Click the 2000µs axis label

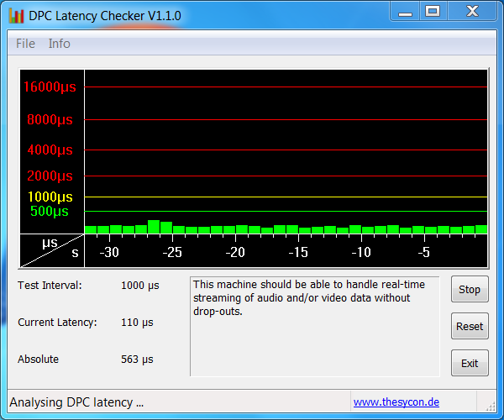click(50, 176)
